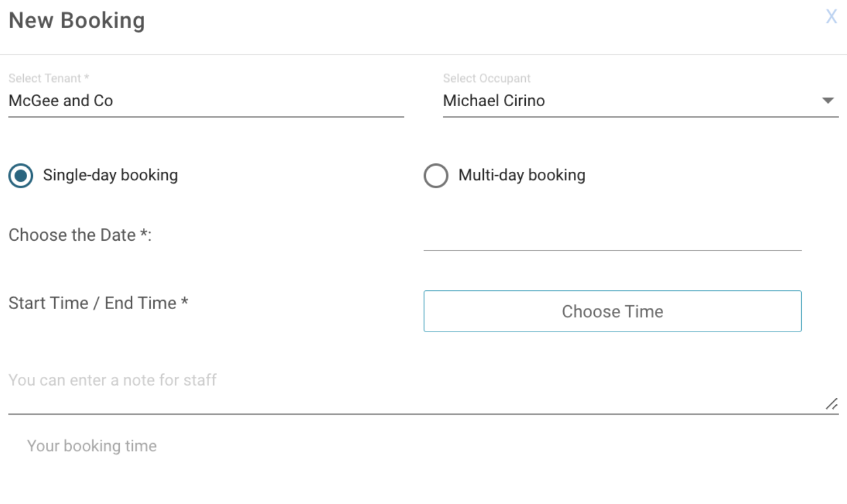Click the McGee and Co tenant value
The width and height of the screenshot is (847, 504).
60,101
